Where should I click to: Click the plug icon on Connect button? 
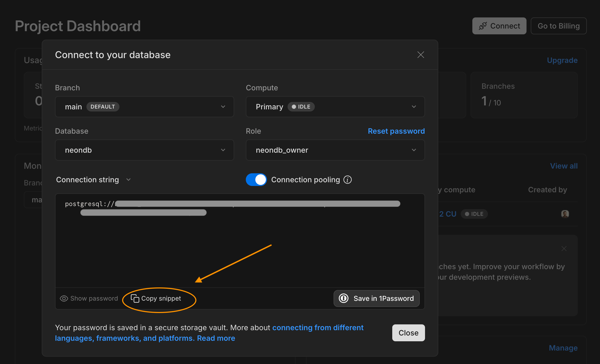point(483,26)
